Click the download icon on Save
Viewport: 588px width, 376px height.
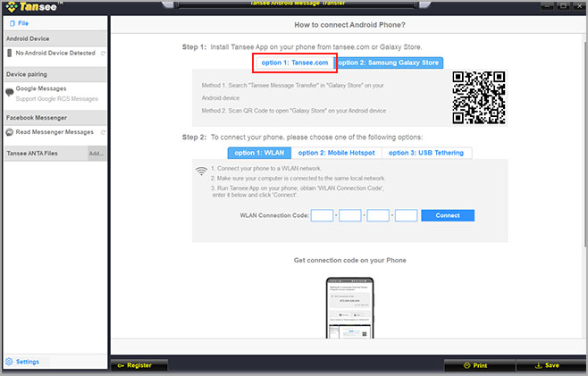[x=539, y=365]
